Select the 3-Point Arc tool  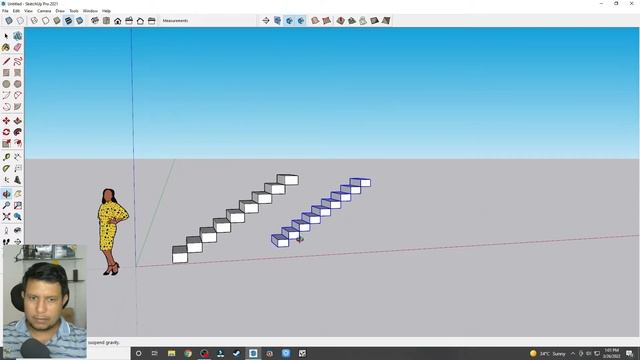pyautogui.click(x=6, y=107)
